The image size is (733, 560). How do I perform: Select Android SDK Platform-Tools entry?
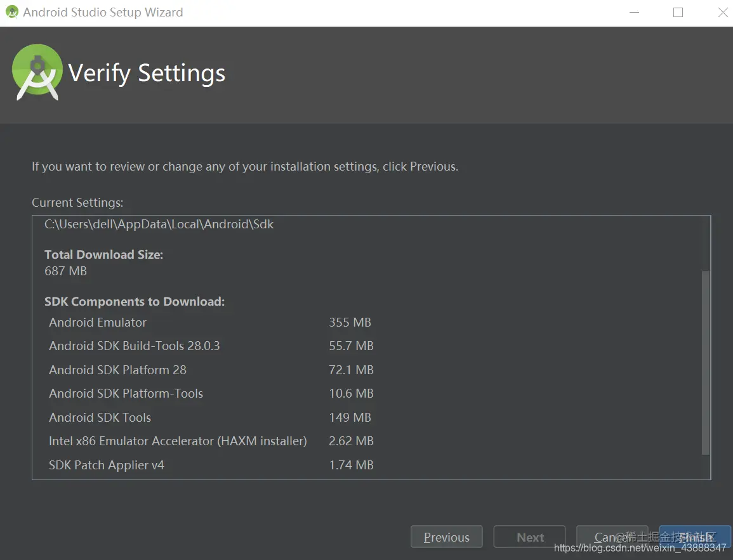coord(126,393)
